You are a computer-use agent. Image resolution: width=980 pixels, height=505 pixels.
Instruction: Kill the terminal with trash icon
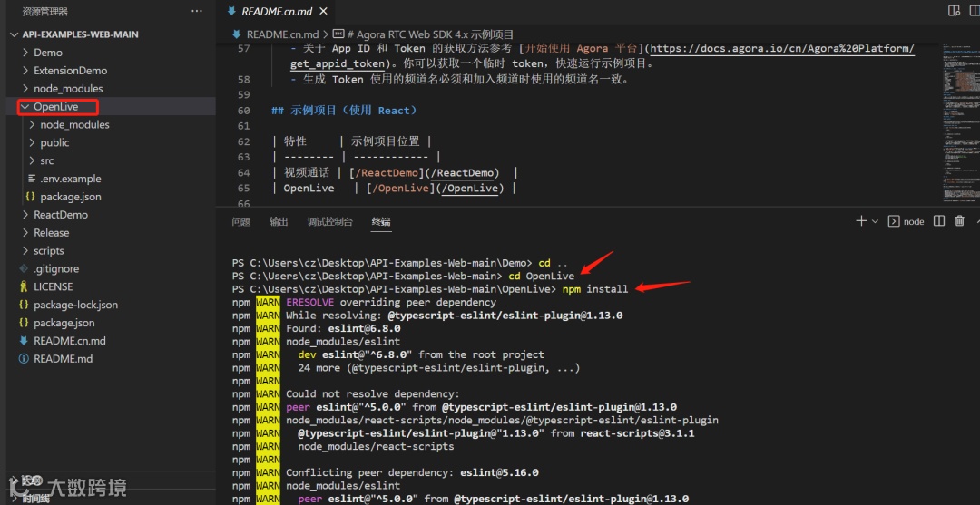tap(959, 221)
